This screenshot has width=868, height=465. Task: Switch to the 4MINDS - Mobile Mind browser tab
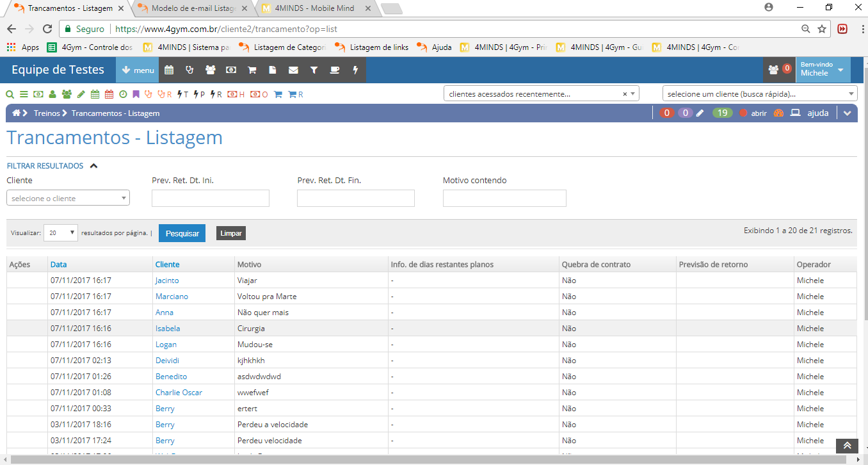point(314,9)
